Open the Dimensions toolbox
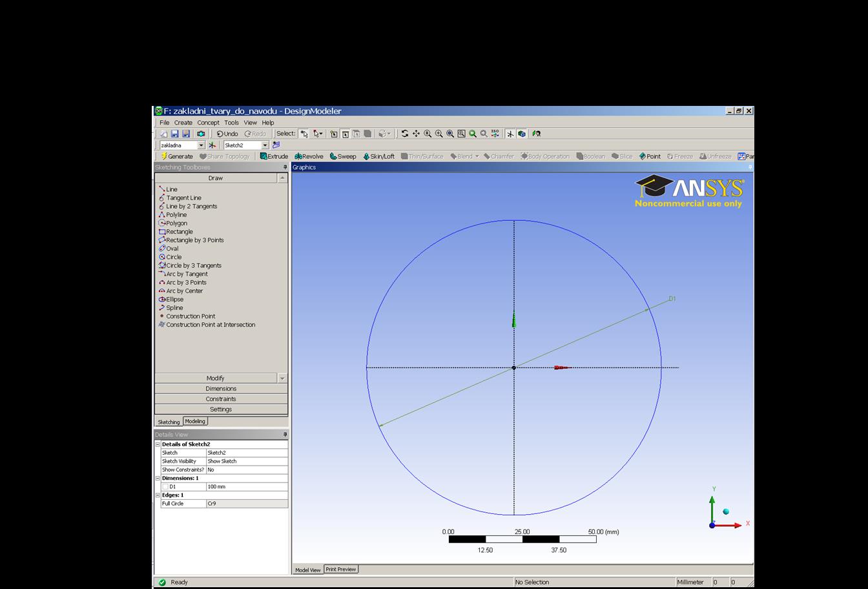 click(221, 388)
